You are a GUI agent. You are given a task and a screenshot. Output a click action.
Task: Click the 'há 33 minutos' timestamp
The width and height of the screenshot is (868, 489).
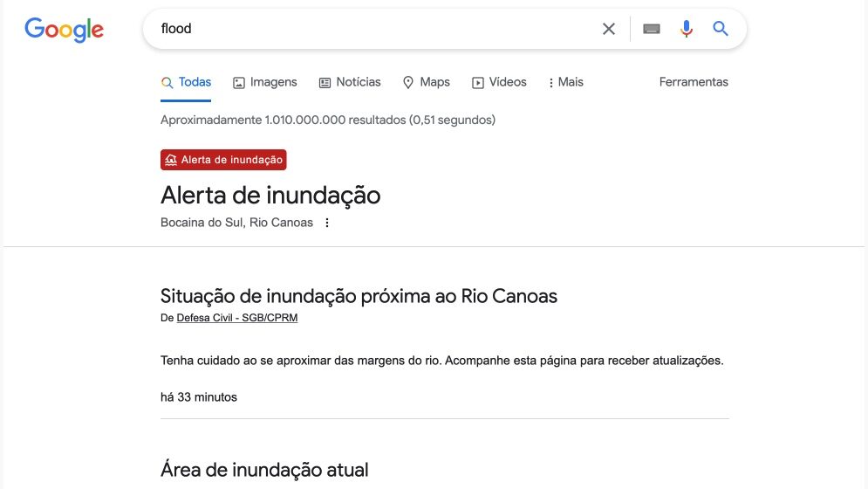point(199,397)
